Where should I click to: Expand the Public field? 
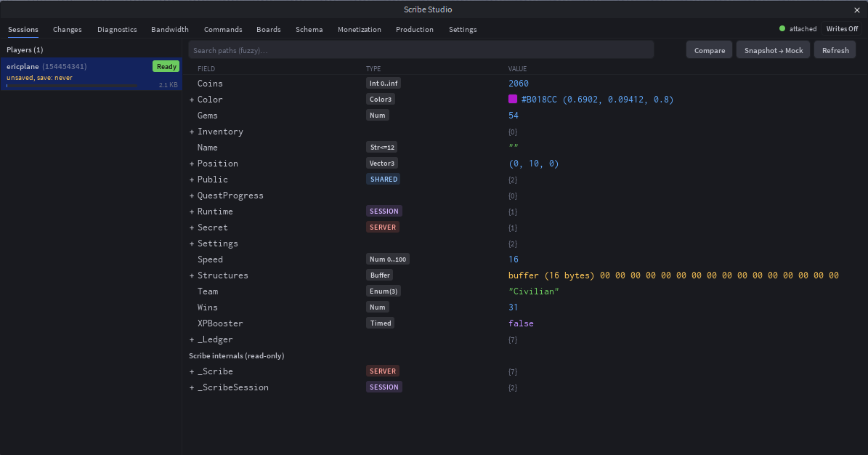point(192,180)
